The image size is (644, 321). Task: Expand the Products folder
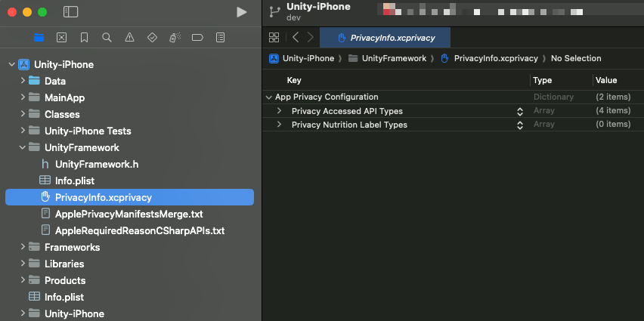[x=23, y=280]
